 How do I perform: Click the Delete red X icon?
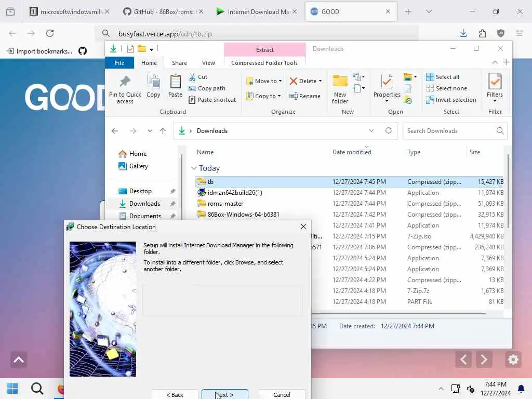(x=294, y=81)
